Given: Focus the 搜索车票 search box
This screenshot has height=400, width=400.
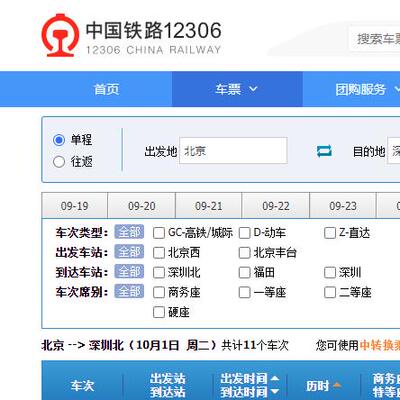Looking at the screenshot, I should (x=375, y=39).
